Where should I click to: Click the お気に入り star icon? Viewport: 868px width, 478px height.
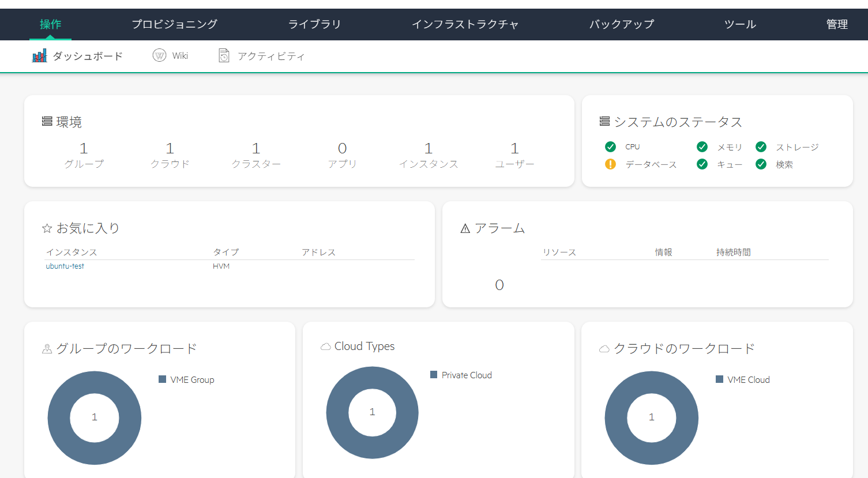coord(47,228)
